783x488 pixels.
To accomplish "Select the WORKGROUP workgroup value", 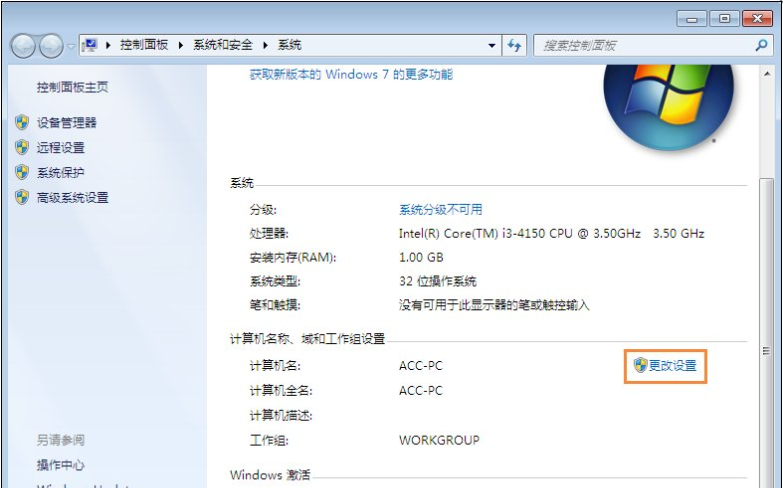I will click(439, 440).
